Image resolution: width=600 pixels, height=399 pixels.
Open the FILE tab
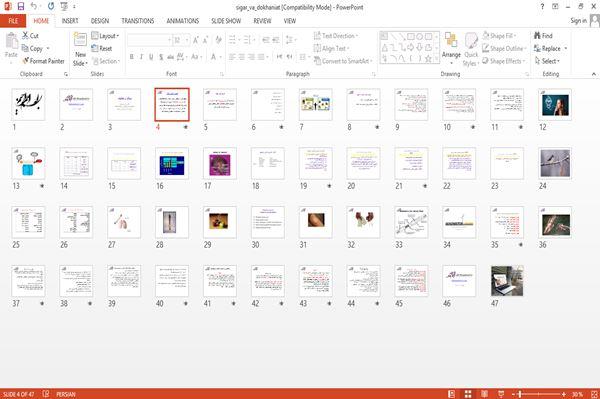(13, 21)
